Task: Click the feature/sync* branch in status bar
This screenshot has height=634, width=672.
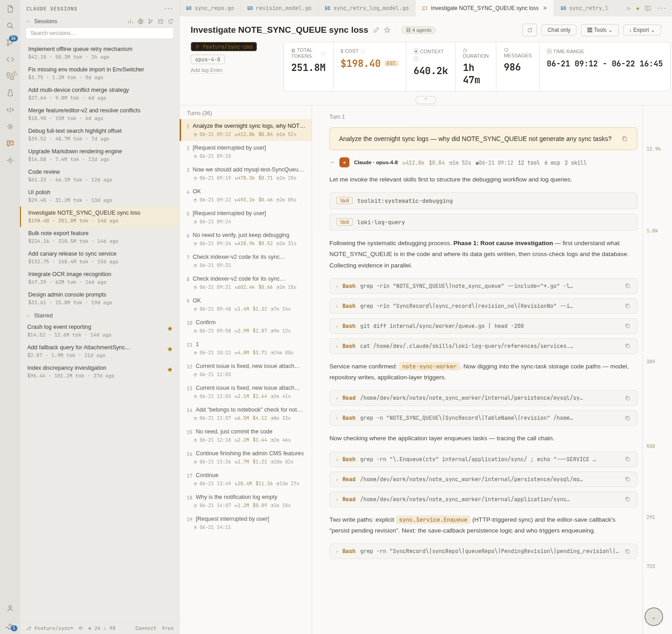Action: click(50, 628)
